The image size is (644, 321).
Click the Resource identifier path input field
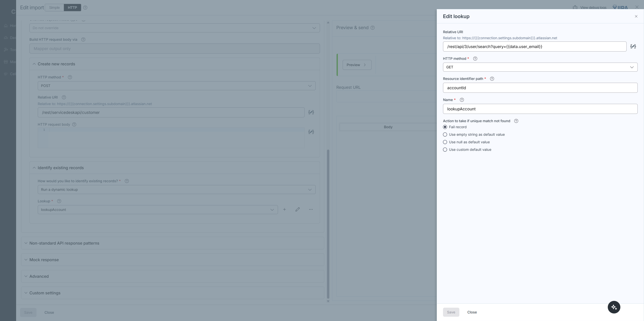coord(540,88)
